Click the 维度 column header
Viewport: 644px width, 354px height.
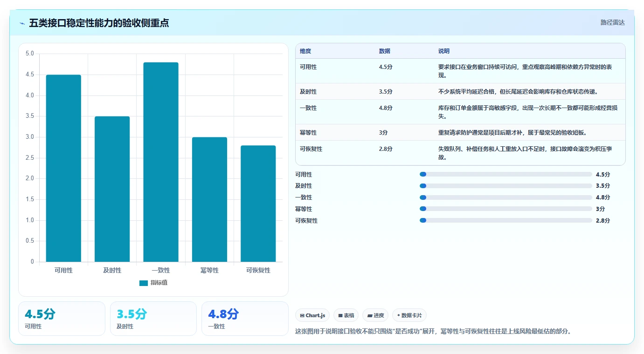305,51
